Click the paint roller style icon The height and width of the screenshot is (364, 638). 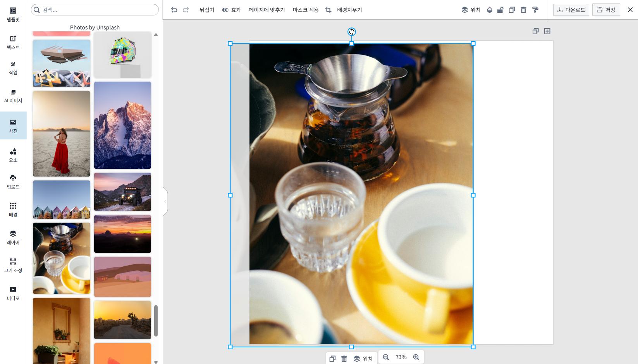coord(536,10)
